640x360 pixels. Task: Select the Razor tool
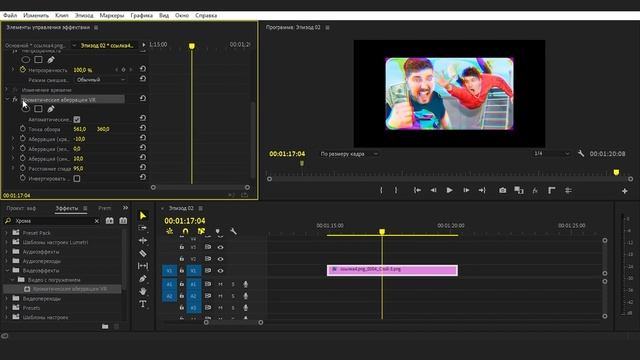(x=142, y=253)
